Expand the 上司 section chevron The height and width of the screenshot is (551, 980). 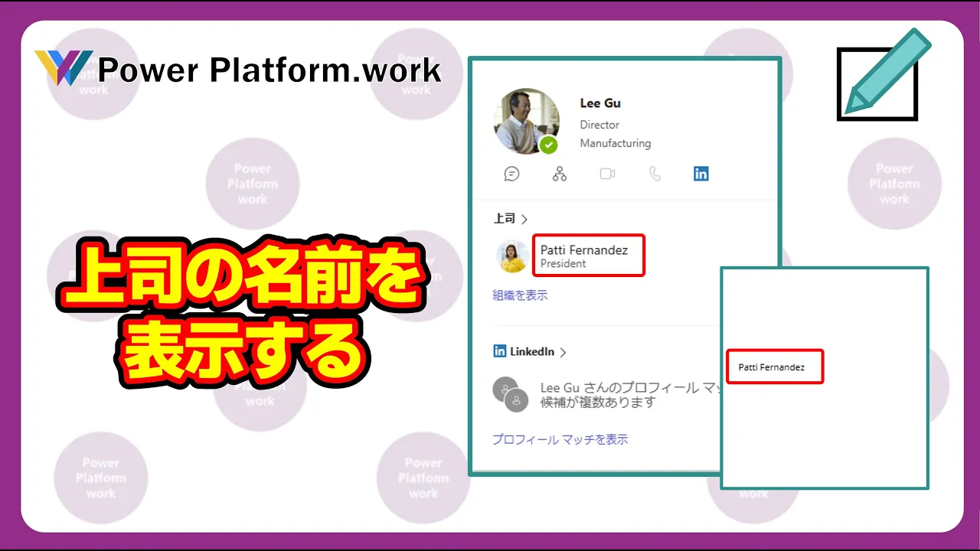click(x=524, y=219)
